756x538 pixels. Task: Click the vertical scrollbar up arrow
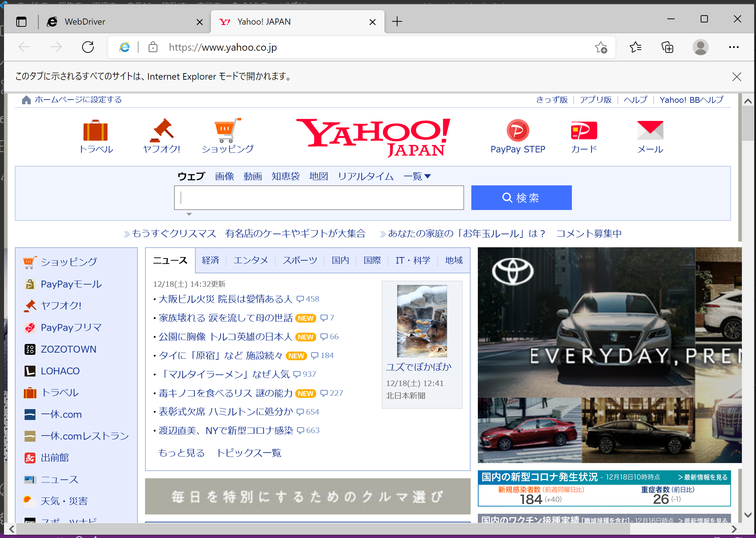[x=748, y=101]
